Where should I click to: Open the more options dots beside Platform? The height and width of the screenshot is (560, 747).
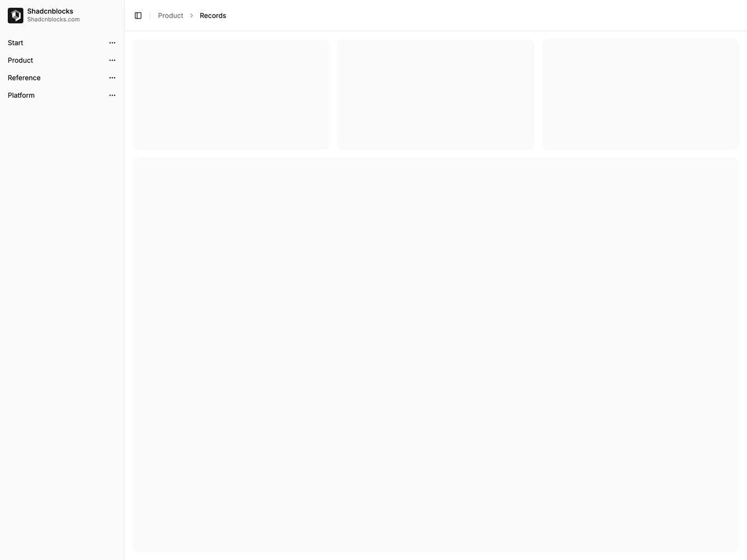click(112, 96)
